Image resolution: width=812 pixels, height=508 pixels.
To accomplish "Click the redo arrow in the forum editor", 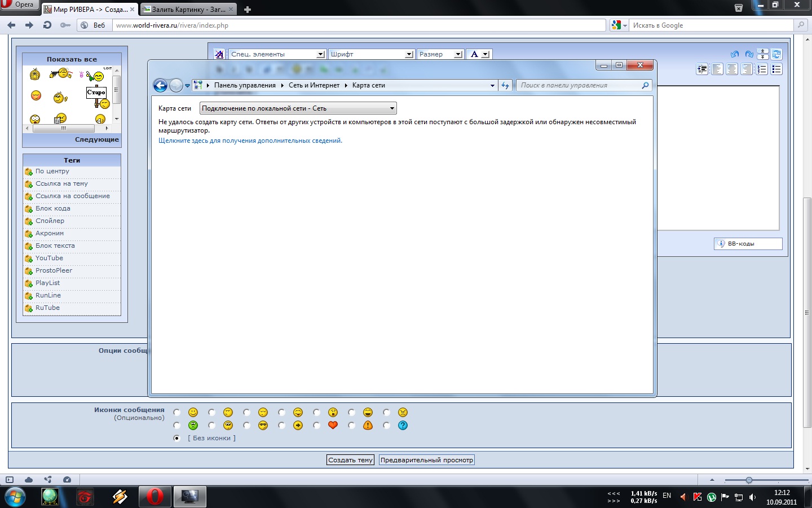I will 749,54.
